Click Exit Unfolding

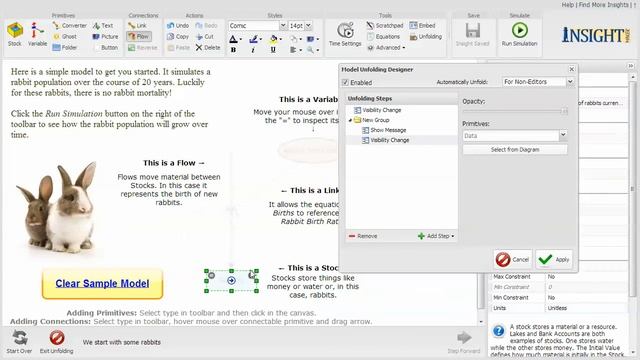click(56, 342)
